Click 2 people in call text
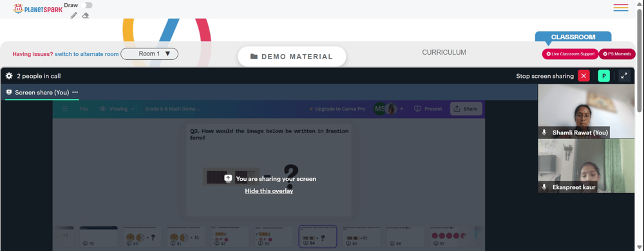 click(x=39, y=76)
